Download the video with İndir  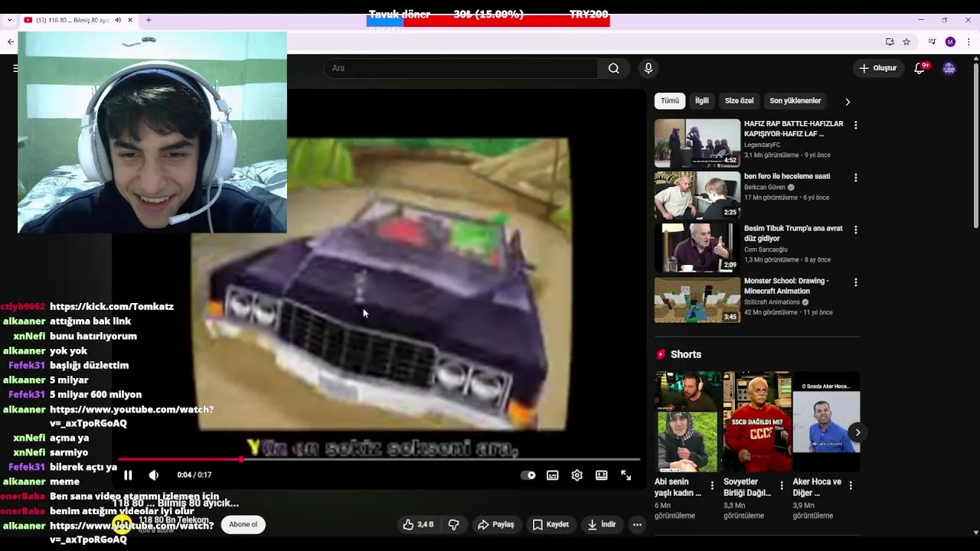click(x=602, y=525)
